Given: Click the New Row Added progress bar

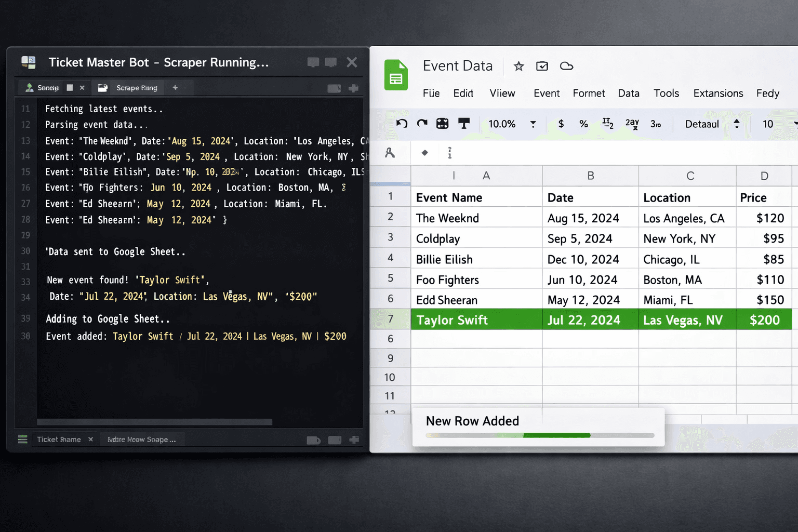Looking at the screenshot, I should pyautogui.click(x=539, y=435).
